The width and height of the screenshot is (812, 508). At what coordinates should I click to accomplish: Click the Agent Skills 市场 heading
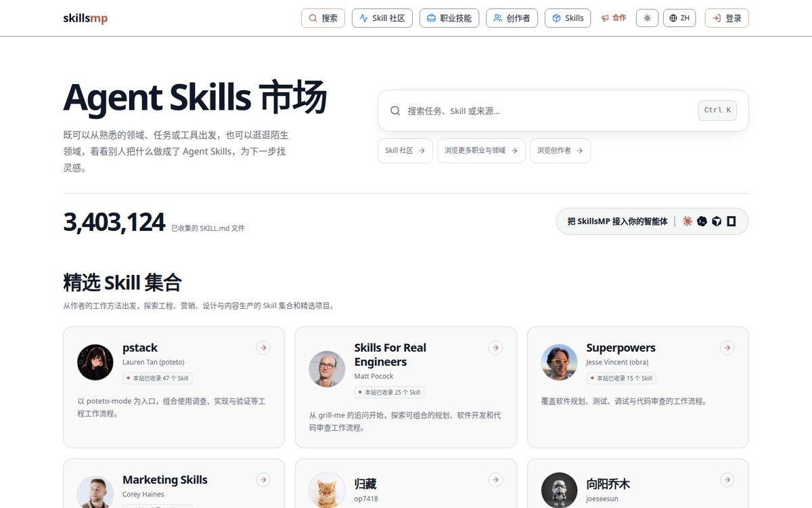click(x=196, y=98)
